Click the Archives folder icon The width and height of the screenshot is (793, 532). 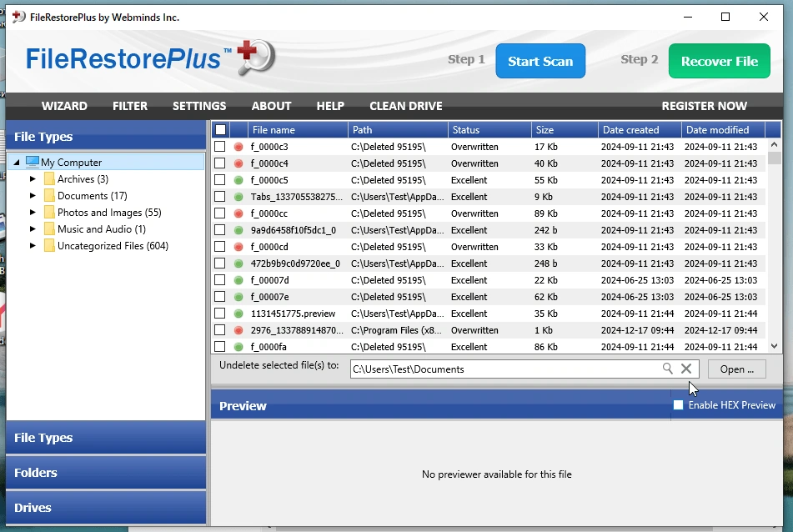(49, 179)
